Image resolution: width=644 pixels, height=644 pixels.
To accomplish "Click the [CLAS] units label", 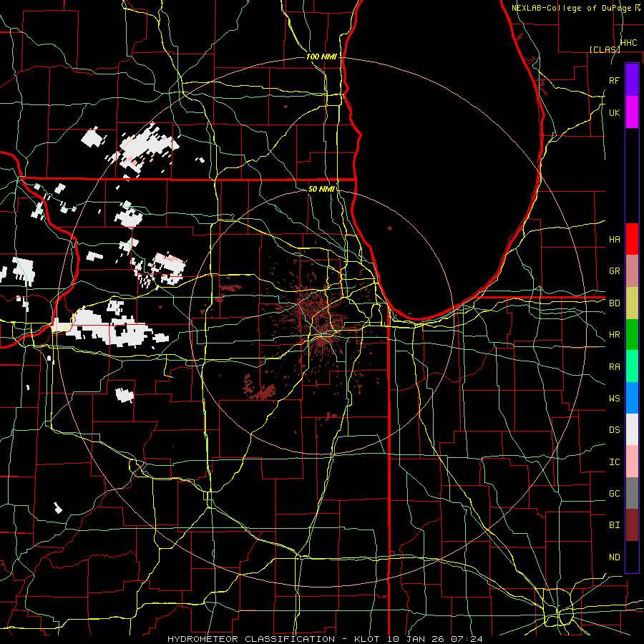I will coord(605,49).
